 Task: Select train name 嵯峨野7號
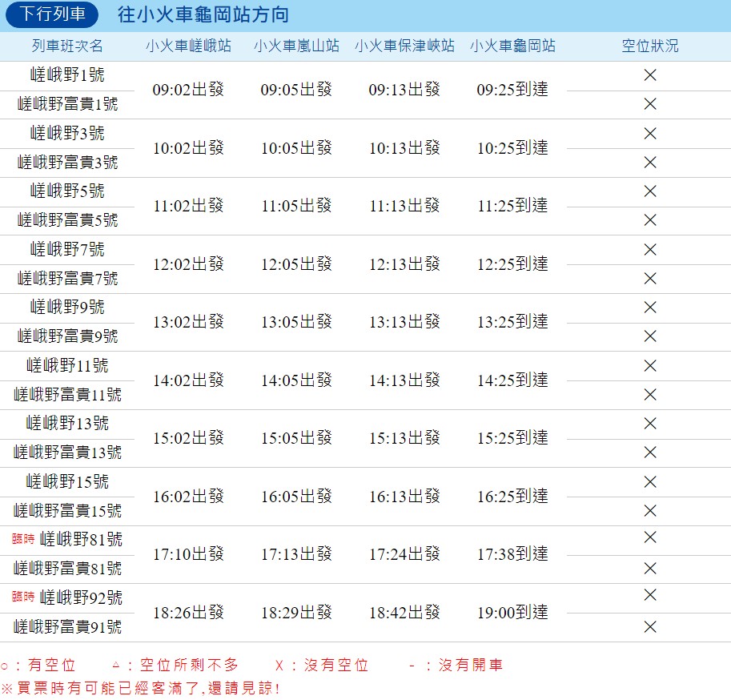67,250
